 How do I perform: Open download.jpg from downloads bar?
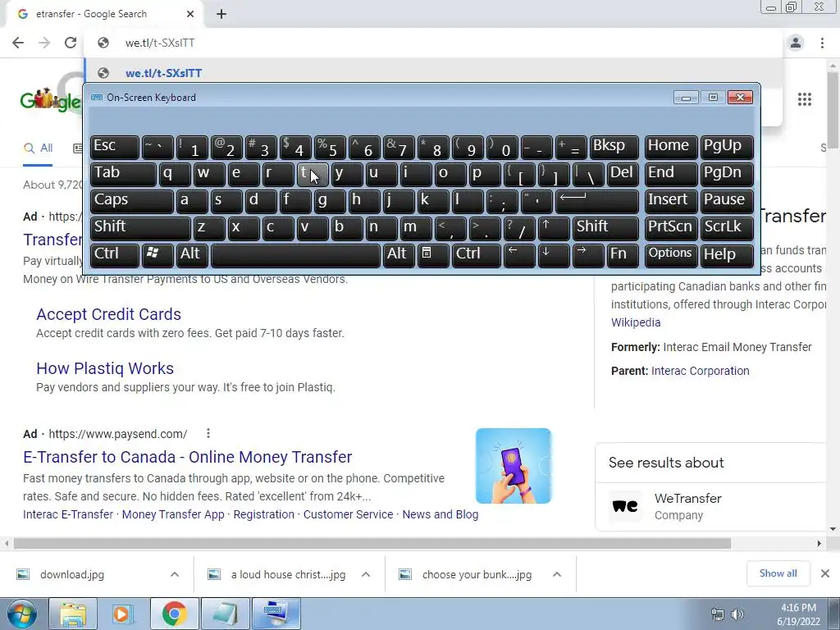(x=72, y=574)
